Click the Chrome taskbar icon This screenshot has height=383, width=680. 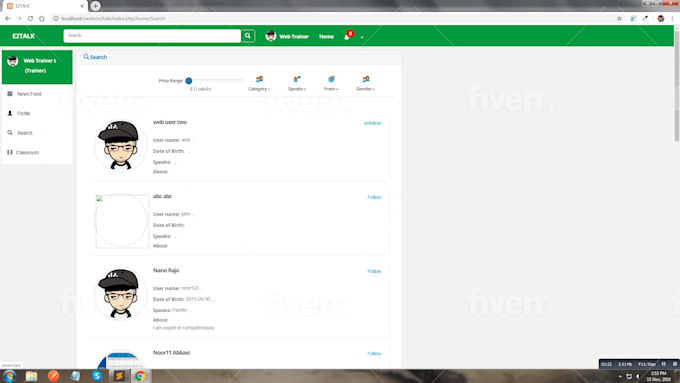coord(140,376)
